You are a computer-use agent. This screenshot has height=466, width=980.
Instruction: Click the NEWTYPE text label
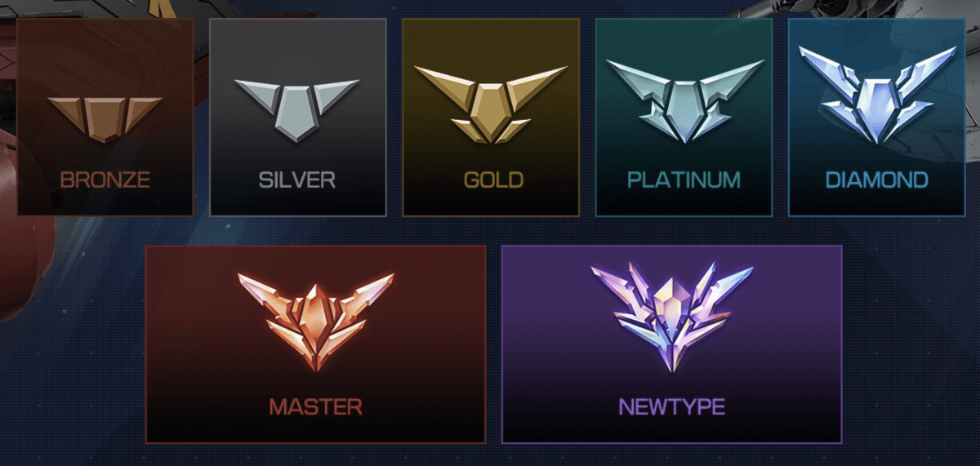[x=671, y=406]
